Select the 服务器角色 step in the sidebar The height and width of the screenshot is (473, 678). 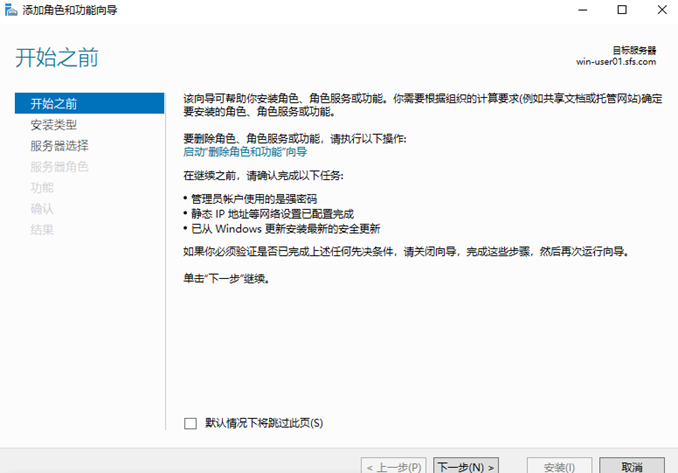click(x=59, y=167)
